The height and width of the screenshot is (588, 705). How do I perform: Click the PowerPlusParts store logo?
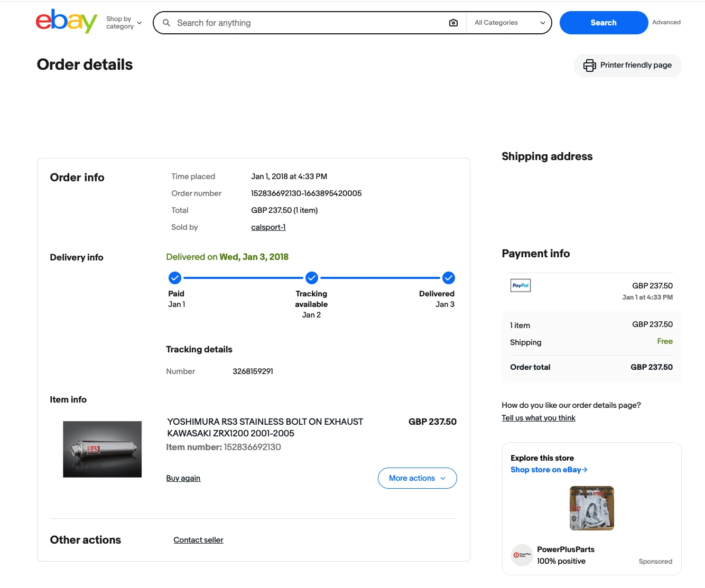coord(522,555)
